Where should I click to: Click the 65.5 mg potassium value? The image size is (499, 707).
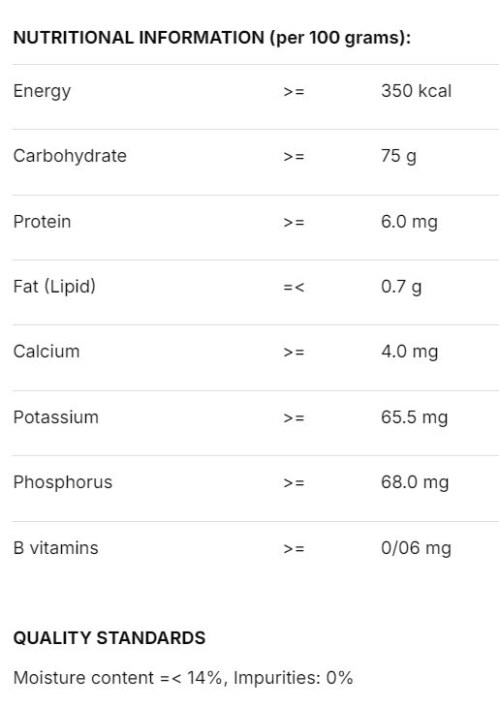click(x=414, y=418)
